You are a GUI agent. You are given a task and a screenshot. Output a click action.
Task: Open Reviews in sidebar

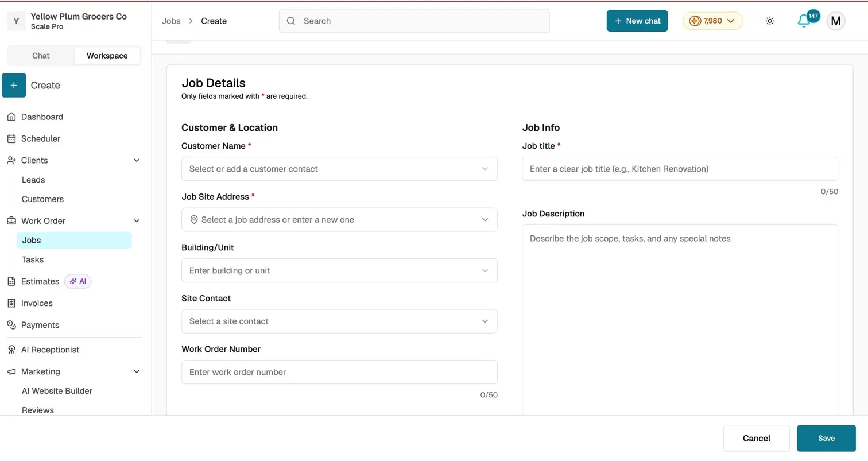click(38, 410)
